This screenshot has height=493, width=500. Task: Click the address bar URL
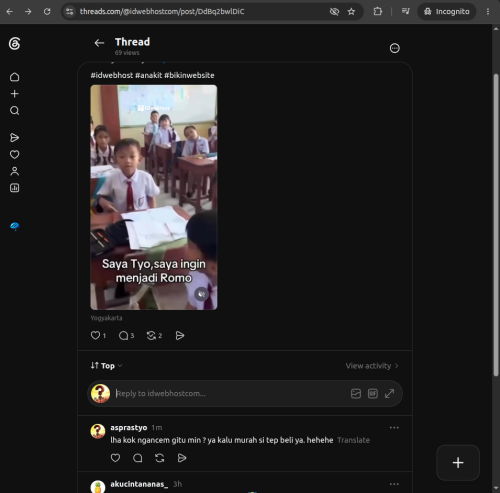tap(162, 12)
